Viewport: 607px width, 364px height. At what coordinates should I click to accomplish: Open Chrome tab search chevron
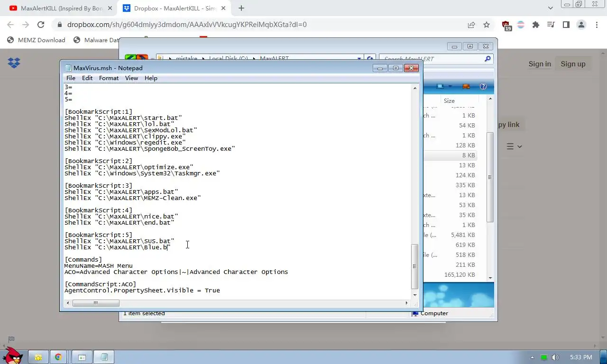(550, 8)
